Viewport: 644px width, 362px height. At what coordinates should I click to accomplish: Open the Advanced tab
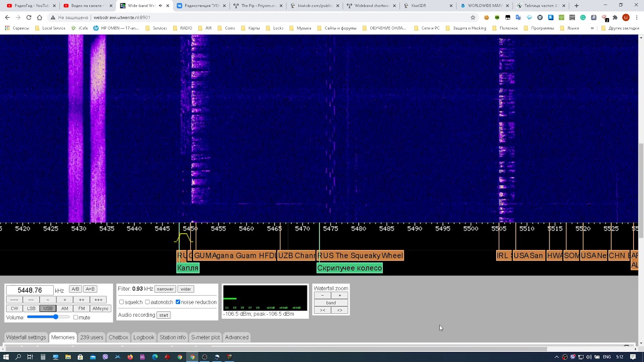pyautogui.click(x=236, y=337)
